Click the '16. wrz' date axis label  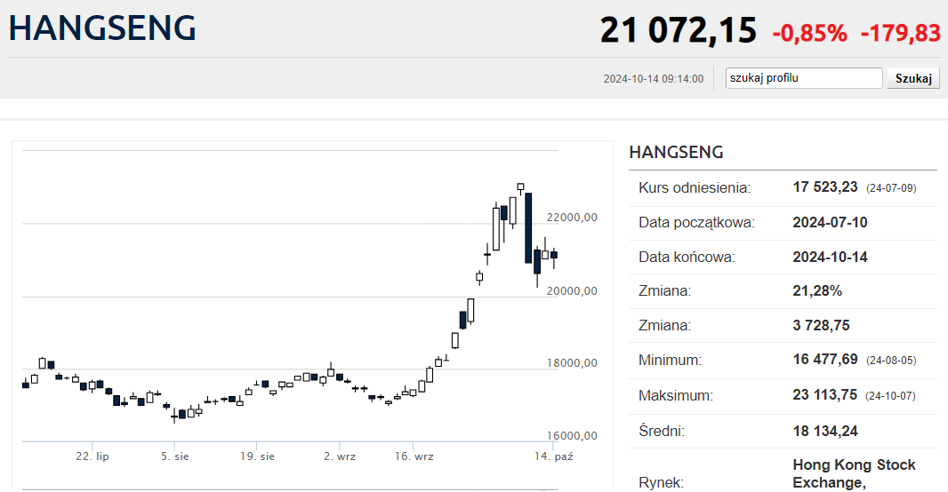point(414,456)
